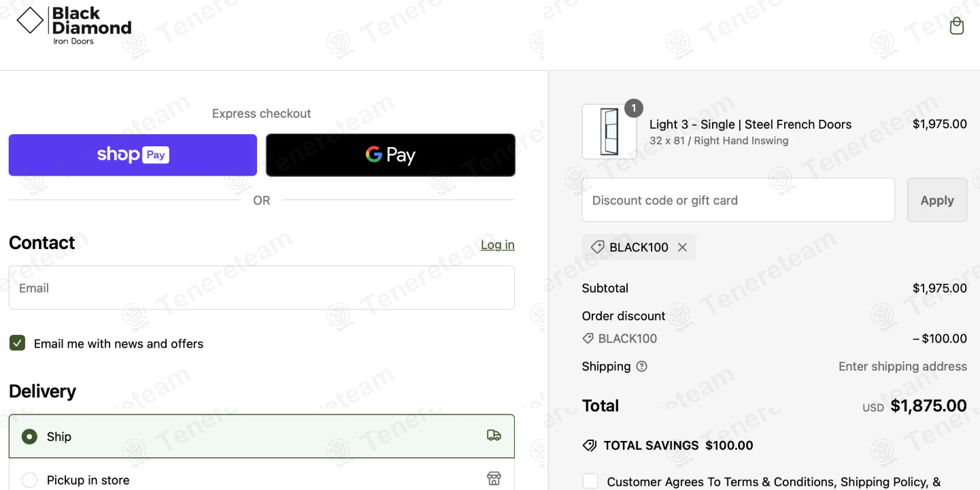Pay with Shop Pay express checkout
Screen dimensions: 980x490
pyautogui.click(x=133, y=155)
